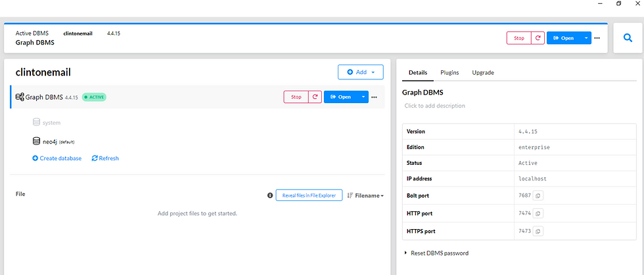Switch to the Upgrade tab
Viewport: 644px width, 275px height.
click(483, 73)
